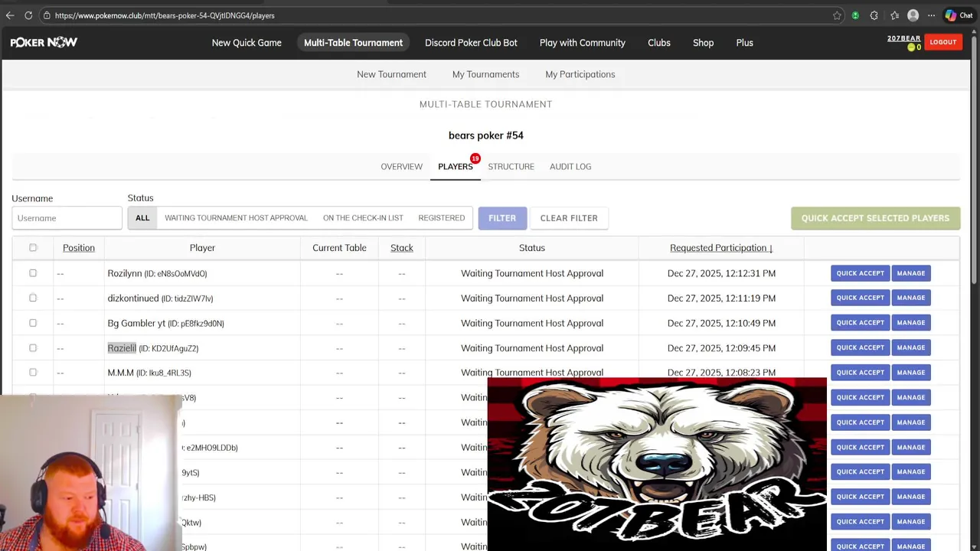Click Manage for Razielil
980x551 pixels.
coord(911,347)
